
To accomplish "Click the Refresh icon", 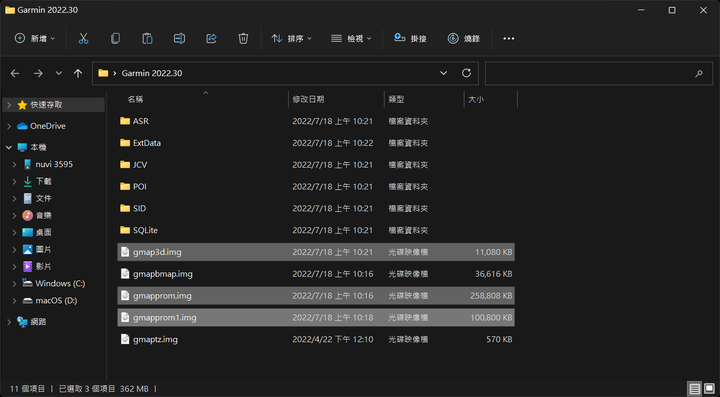I will (467, 73).
